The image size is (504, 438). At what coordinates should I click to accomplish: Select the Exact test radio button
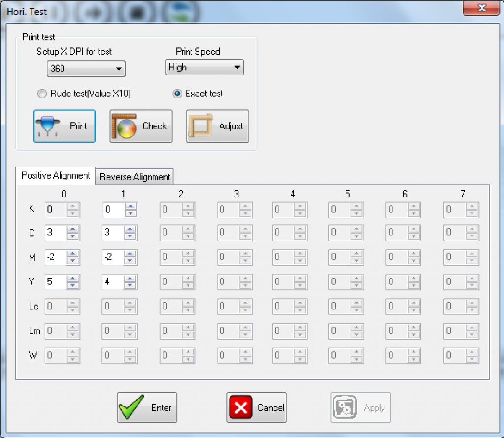click(177, 94)
